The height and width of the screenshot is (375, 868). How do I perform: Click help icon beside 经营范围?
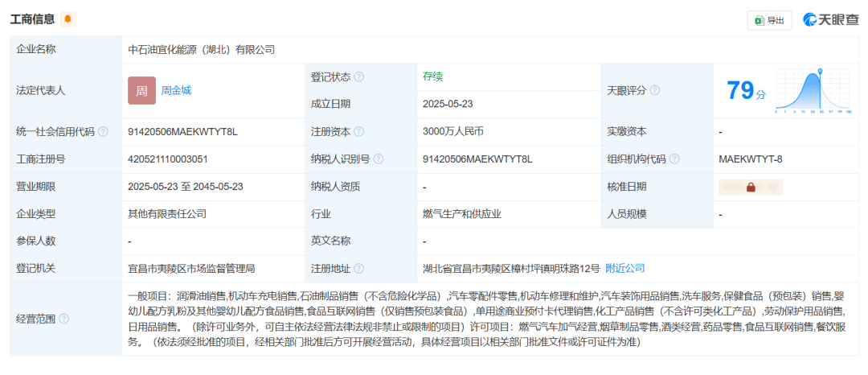(x=64, y=319)
